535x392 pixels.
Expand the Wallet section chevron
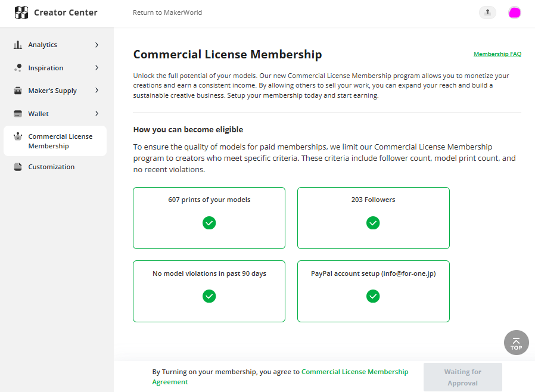(x=97, y=113)
